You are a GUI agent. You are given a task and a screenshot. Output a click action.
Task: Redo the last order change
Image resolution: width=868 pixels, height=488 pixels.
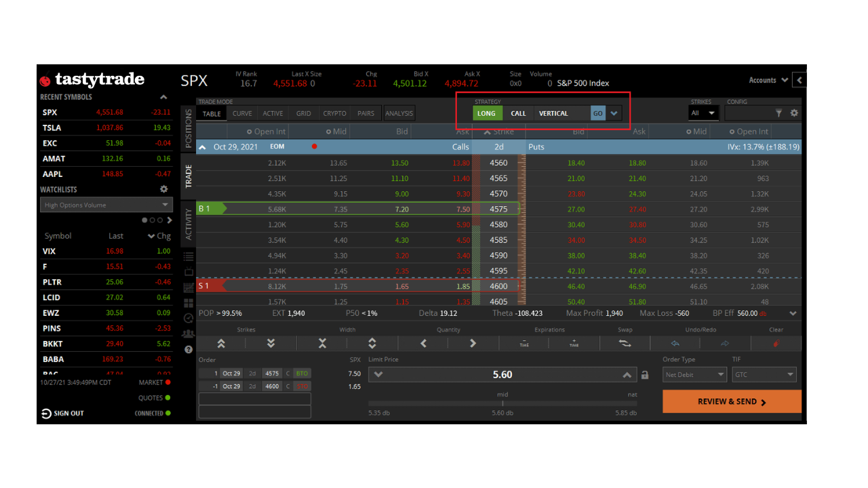(725, 344)
